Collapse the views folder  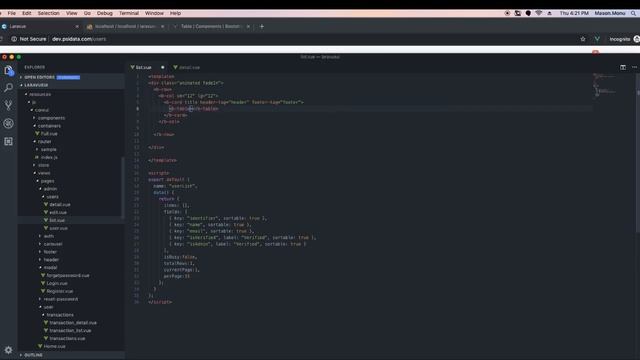coord(44,173)
